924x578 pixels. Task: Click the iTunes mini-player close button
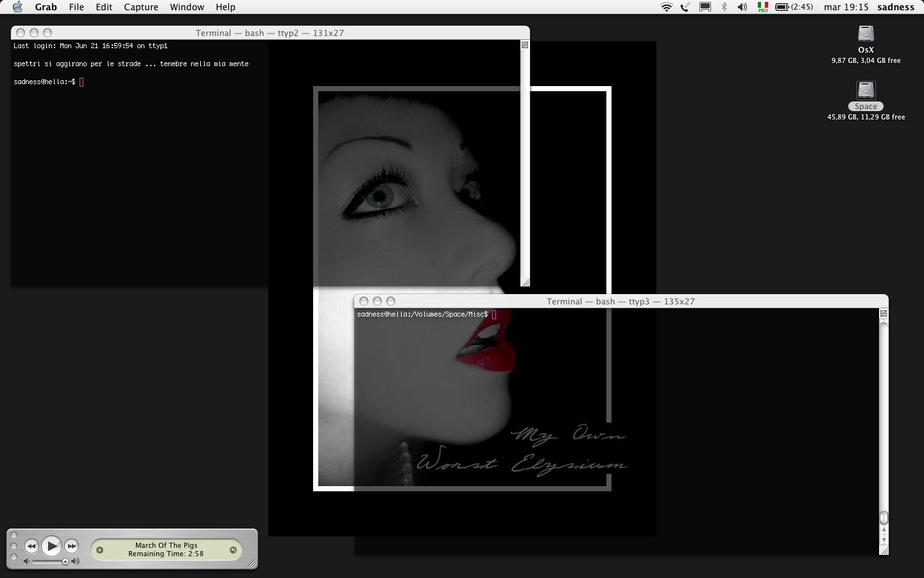[14, 536]
